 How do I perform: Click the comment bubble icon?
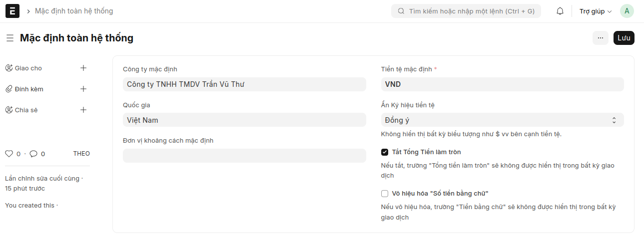[33, 154]
